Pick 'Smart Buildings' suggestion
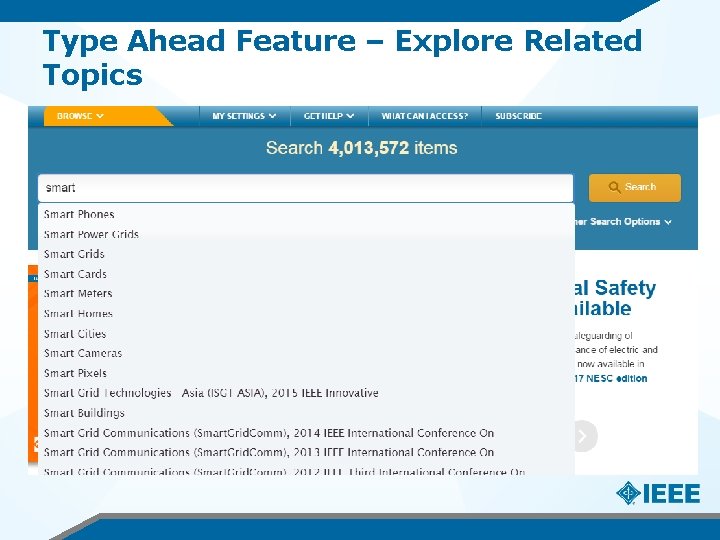 tap(306, 413)
